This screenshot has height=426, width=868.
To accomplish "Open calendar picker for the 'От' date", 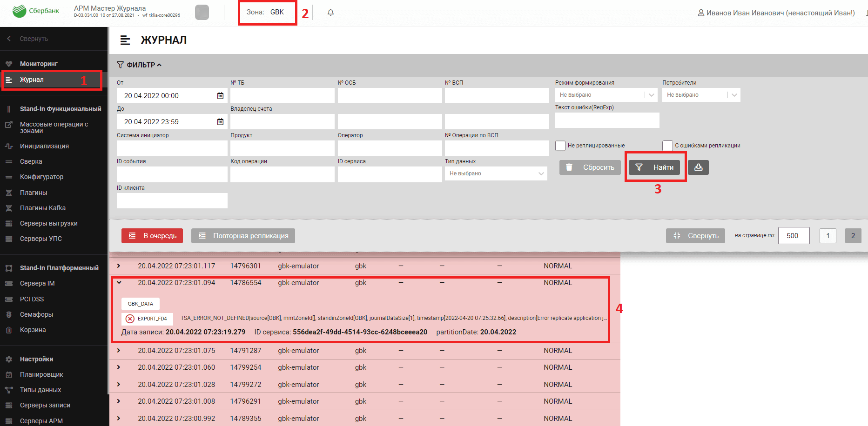I will 220,96.
